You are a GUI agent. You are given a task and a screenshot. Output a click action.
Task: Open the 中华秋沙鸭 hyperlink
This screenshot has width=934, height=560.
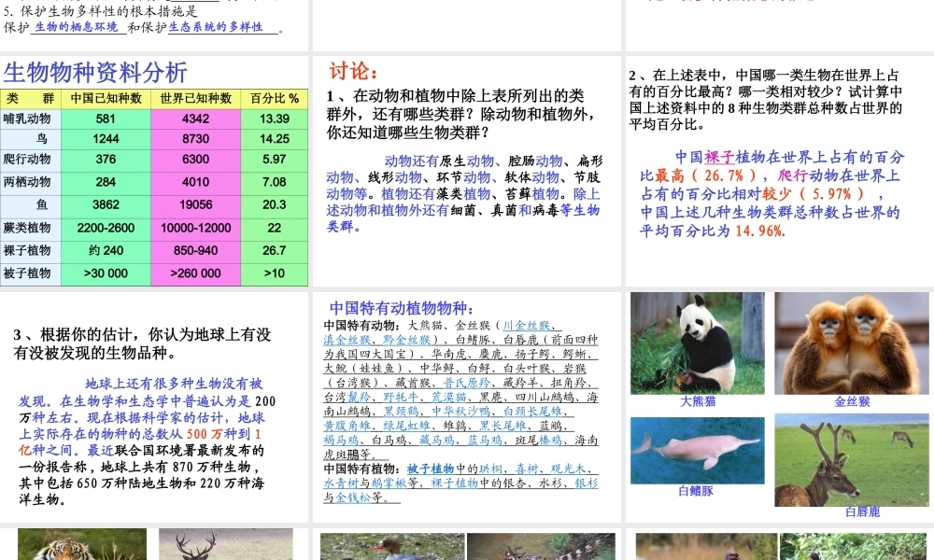point(460,412)
